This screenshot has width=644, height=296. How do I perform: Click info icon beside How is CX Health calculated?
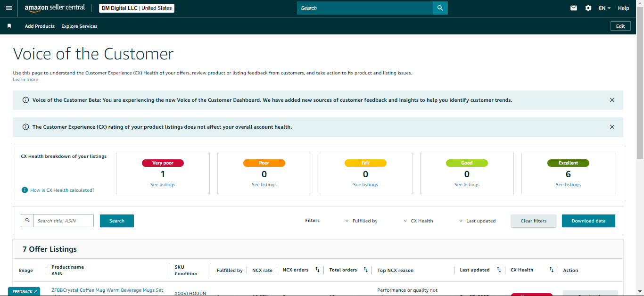(25, 190)
